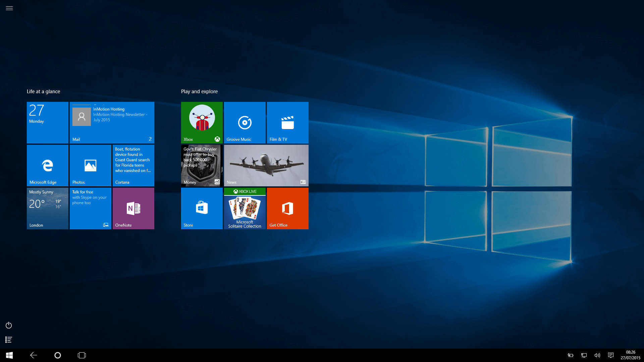Toggle Task View button on taskbar

coord(81,355)
